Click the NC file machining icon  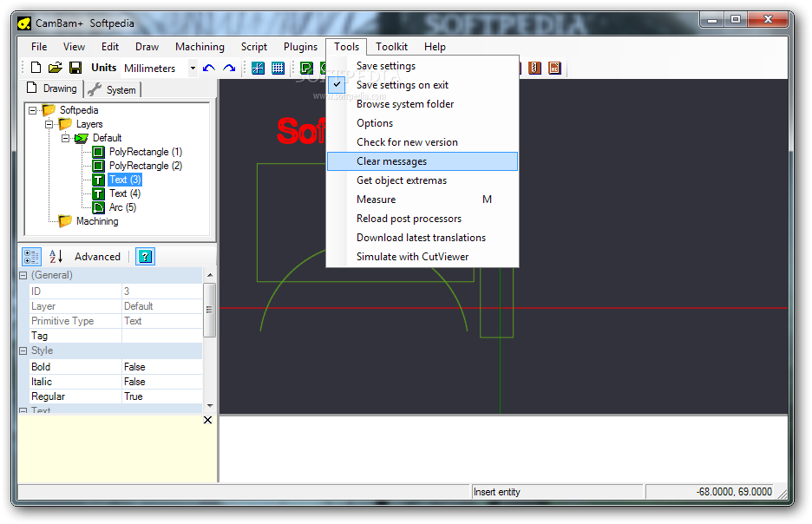pyautogui.click(x=554, y=68)
